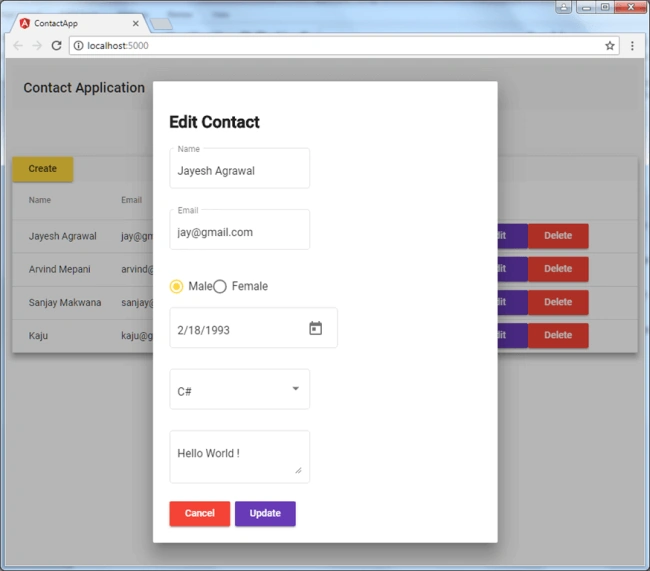The height and width of the screenshot is (571, 650).
Task: Go back with the browser back arrow
Action: tap(18, 46)
